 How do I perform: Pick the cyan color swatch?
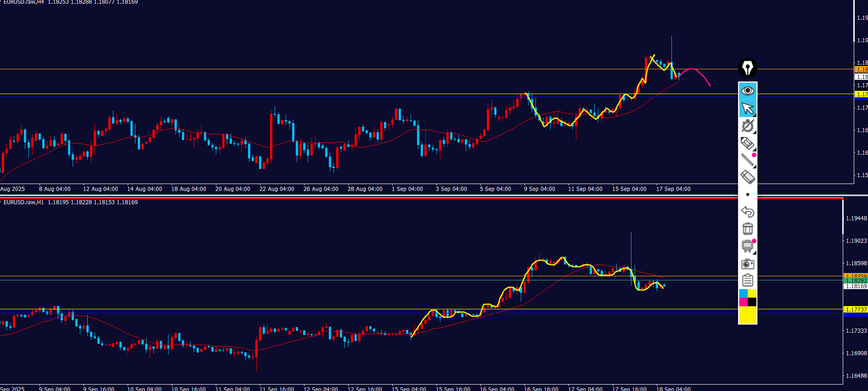tap(743, 293)
